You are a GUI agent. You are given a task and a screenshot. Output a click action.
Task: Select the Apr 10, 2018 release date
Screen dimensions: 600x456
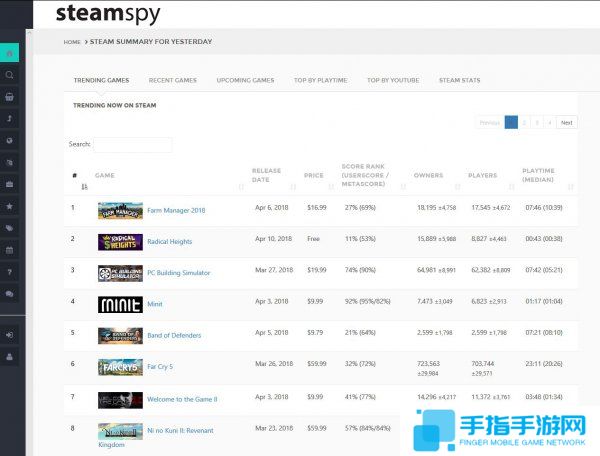(273, 239)
